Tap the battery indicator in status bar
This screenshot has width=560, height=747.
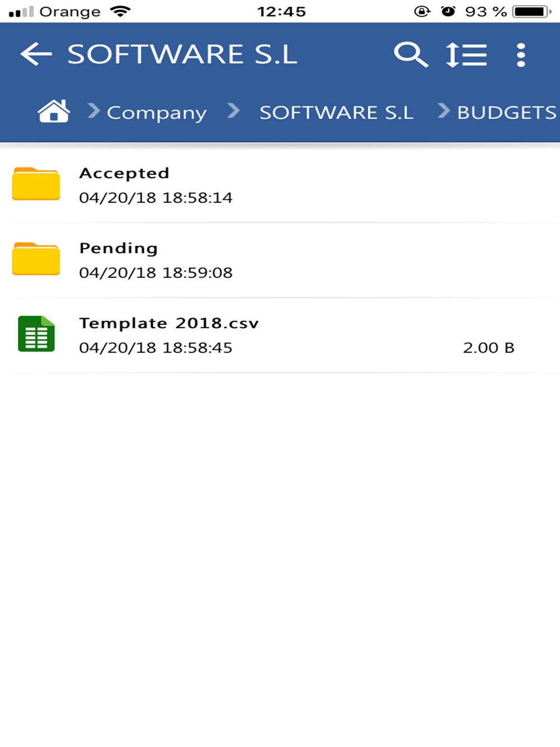pyautogui.click(x=531, y=11)
